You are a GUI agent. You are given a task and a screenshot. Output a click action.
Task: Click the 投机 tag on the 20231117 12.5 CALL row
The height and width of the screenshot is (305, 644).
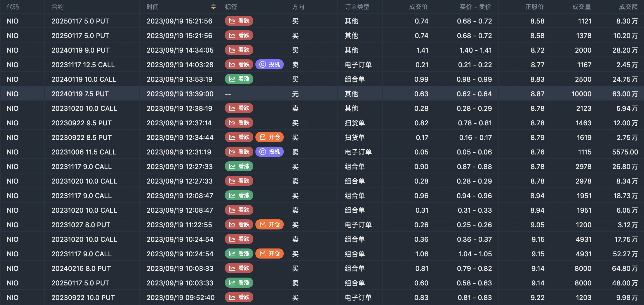coord(269,65)
